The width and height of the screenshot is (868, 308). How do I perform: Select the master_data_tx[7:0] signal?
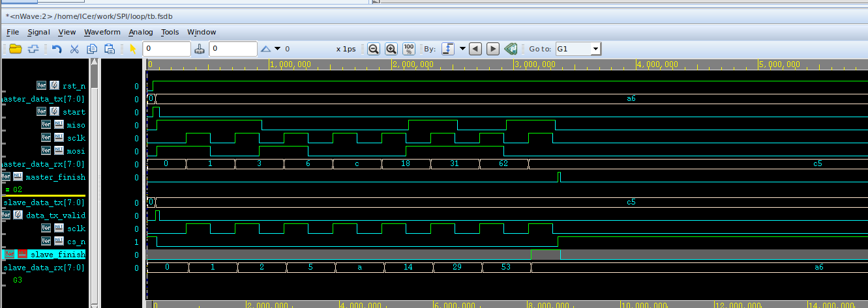point(44,99)
